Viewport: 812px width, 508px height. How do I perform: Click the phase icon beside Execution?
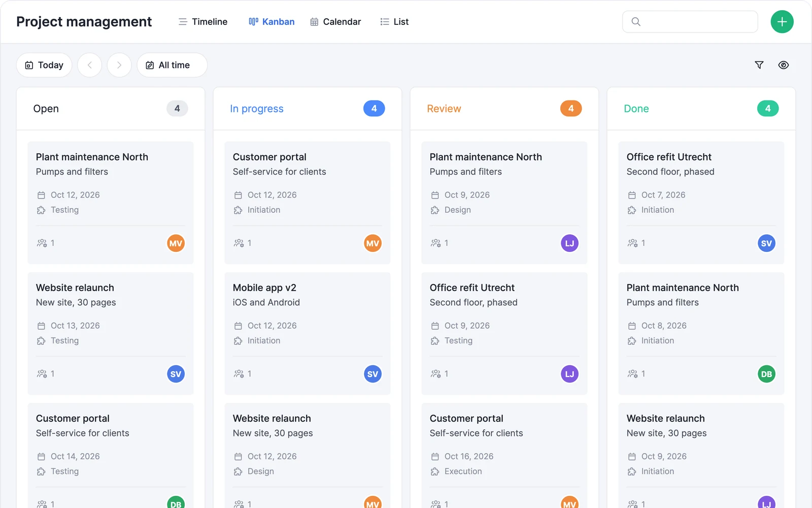pos(435,471)
